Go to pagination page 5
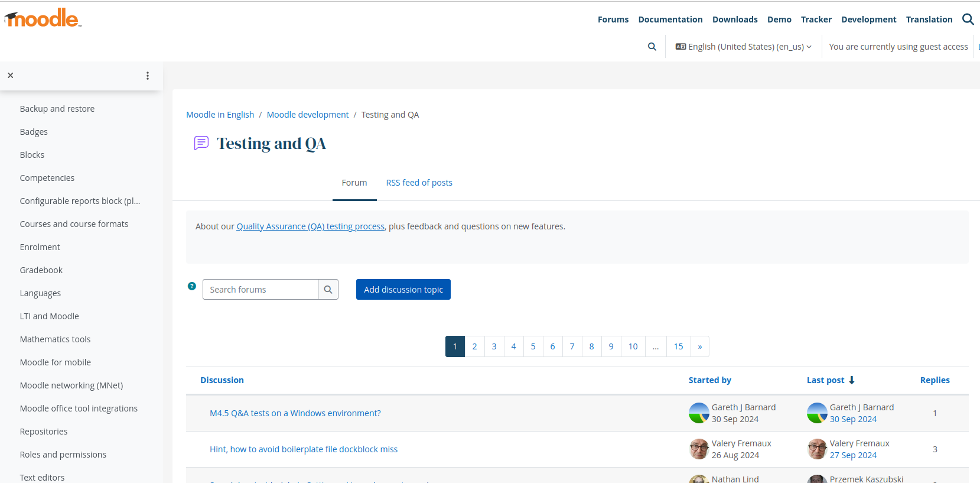Image resolution: width=980 pixels, height=483 pixels. tap(533, 346)
